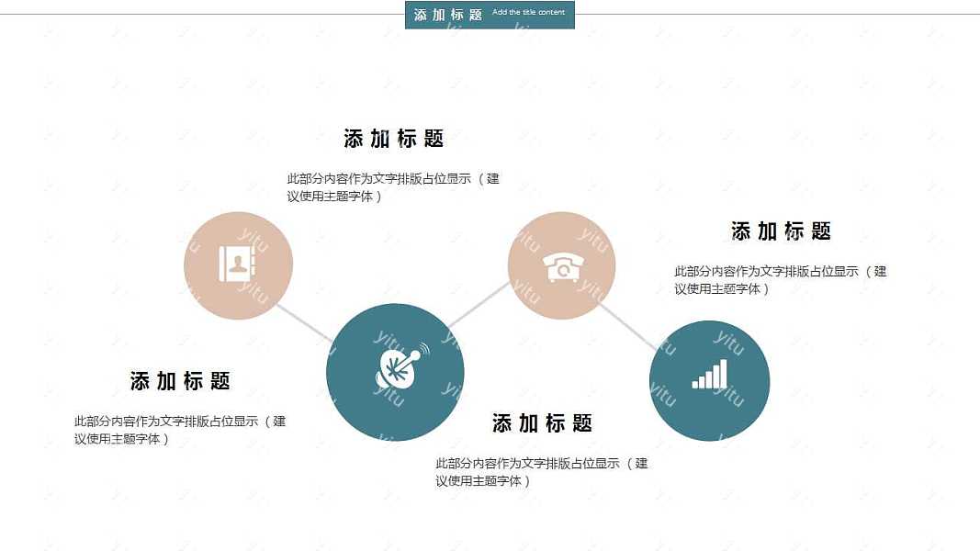The height and width of the screenshot is (551, 980).
Task: Select the 'Add the title content' subtitle
Action: 528,13
